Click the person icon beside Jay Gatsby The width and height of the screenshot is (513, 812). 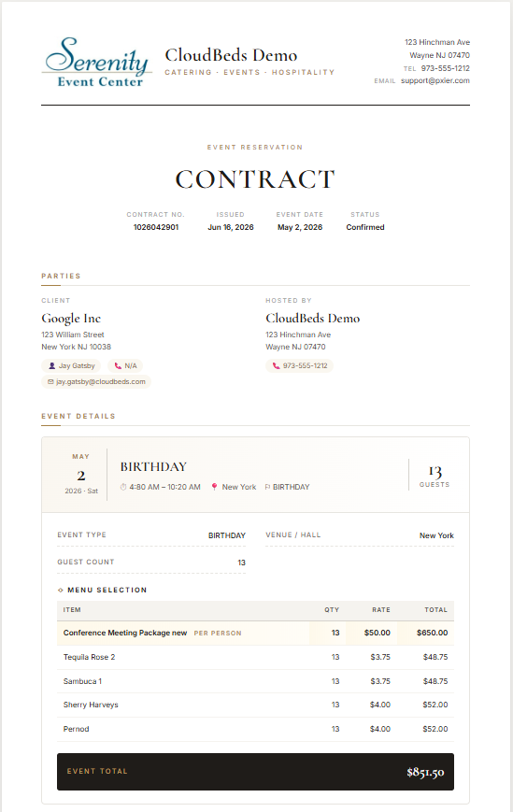point(51,365)
